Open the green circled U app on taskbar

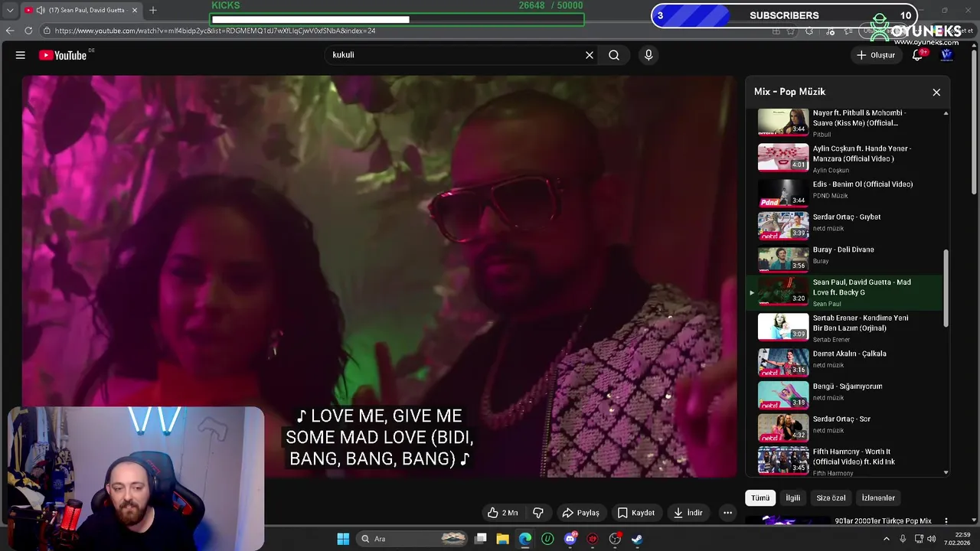tap(547, 539)
